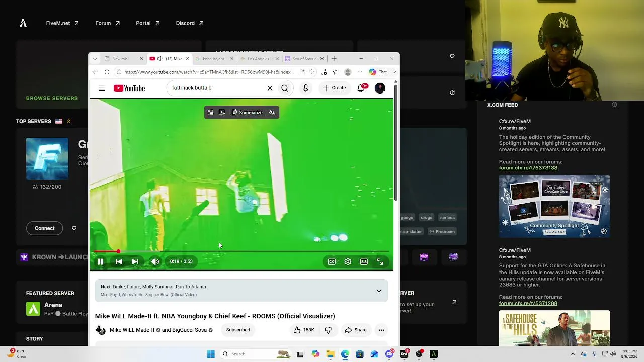Open YouTube notifications bell
The height and width of the screenshot is (362, 644).
coord(361,88)
